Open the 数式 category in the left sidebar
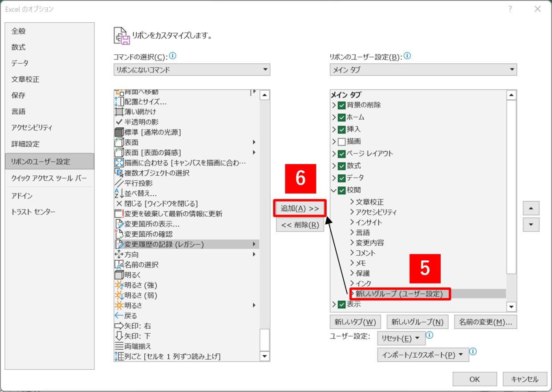 [50, 47]
